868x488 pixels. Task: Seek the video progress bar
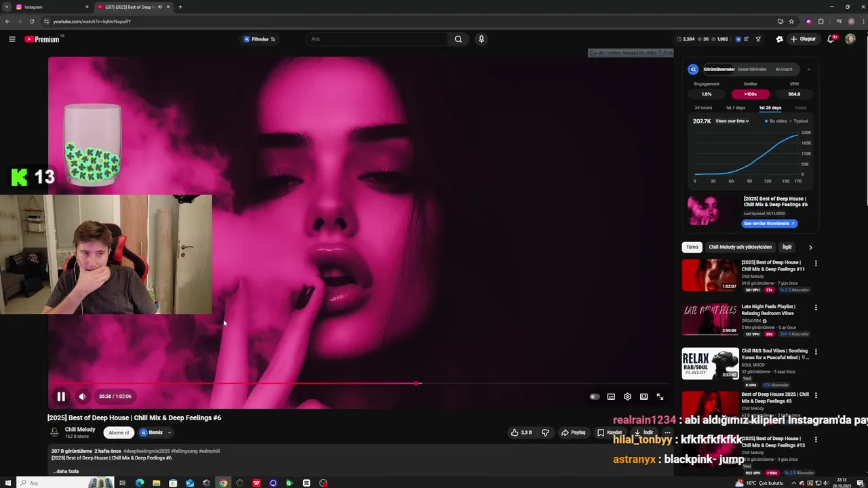(361, 384)
